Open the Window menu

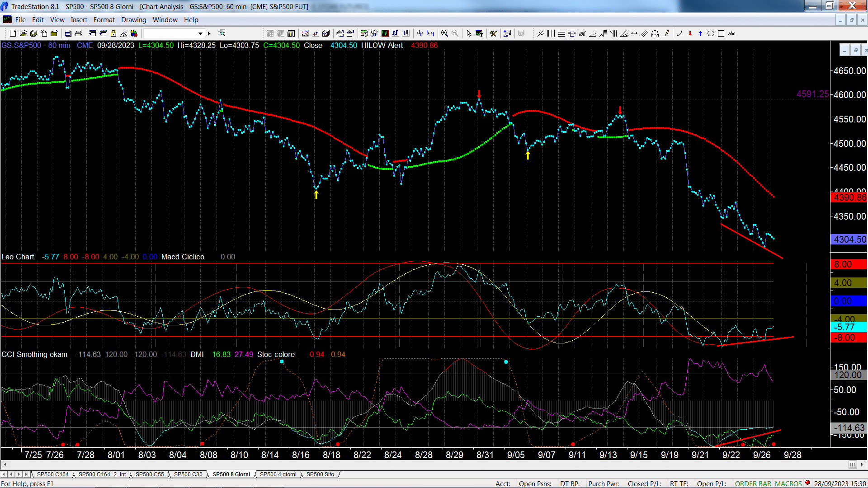[165, 20]
